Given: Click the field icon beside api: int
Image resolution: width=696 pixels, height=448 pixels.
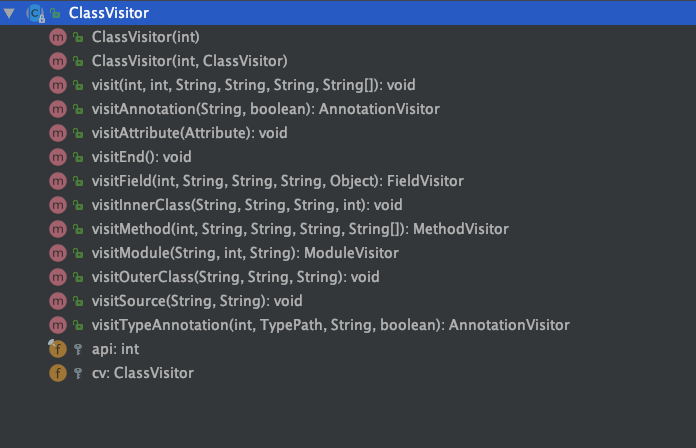Looking at the screenshot, I should pos(58,349).
